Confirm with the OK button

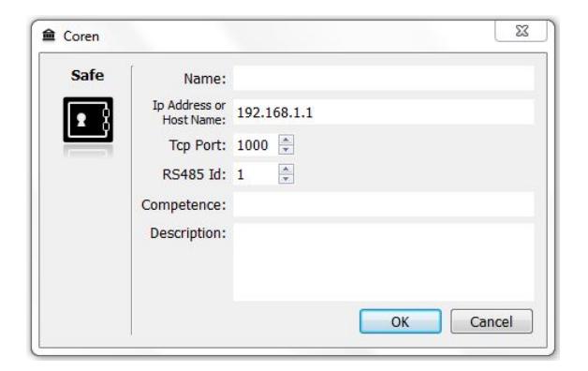tap(401, 321)
